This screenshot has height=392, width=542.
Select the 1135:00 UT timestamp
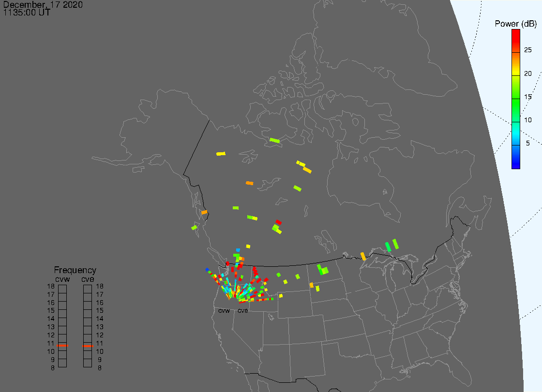coord(27,13)
